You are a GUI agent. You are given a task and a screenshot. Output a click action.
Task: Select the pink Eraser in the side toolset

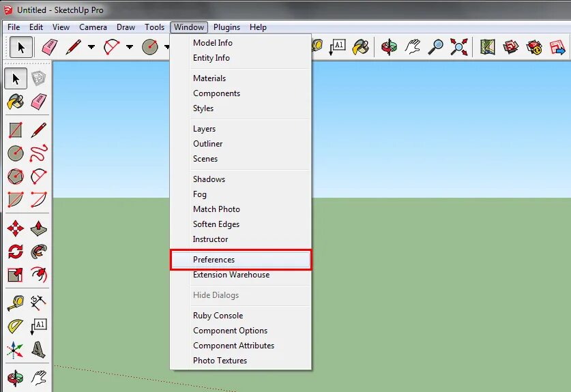point(39,102)
